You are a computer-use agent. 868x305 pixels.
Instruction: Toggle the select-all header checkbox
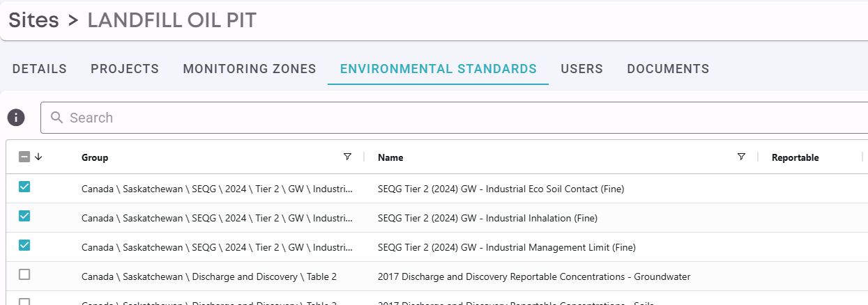click(x=24, y=157)
